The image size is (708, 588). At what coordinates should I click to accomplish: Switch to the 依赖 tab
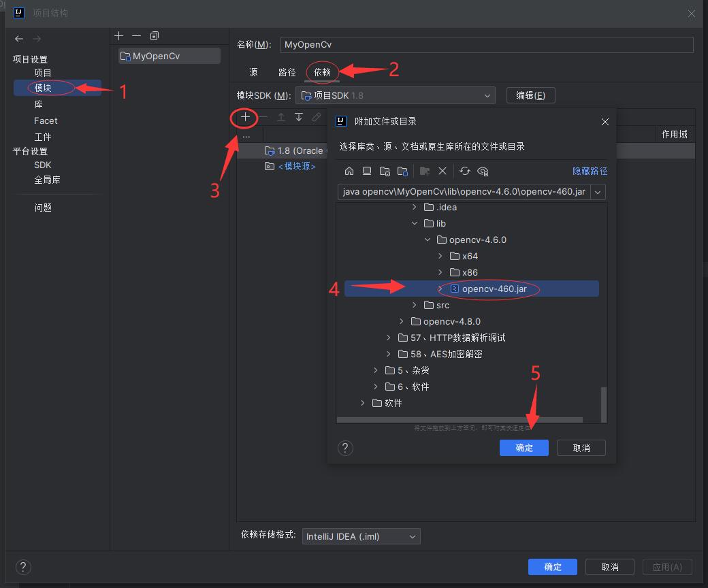[x=322, y=72]
